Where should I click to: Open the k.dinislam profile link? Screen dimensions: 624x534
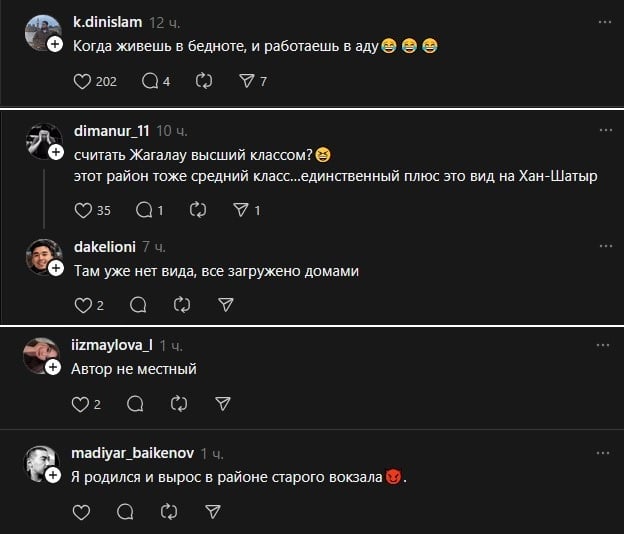(108, 21)
